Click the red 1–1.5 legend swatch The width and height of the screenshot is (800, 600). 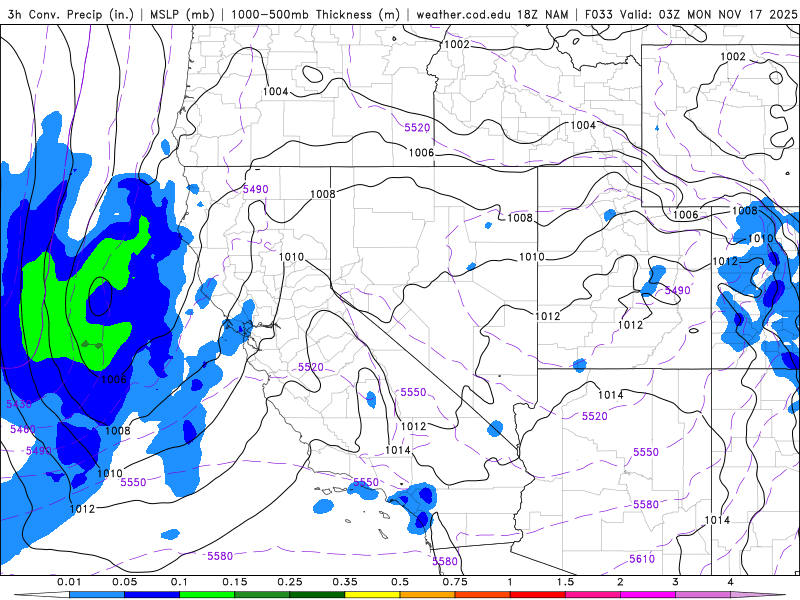pos(537,595)
